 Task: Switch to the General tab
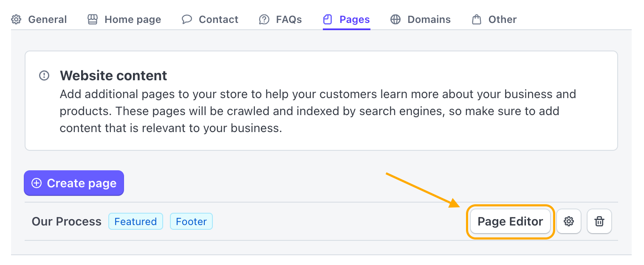(x=47, y=19)
